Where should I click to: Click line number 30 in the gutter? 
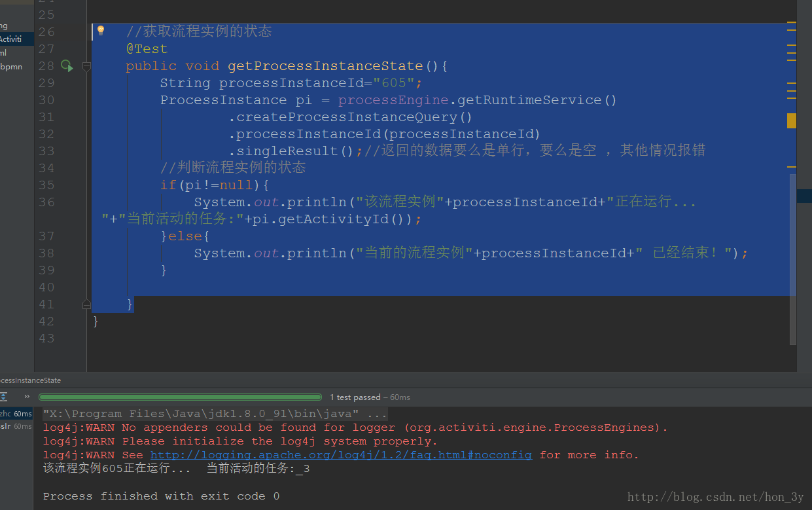(46, 100)
